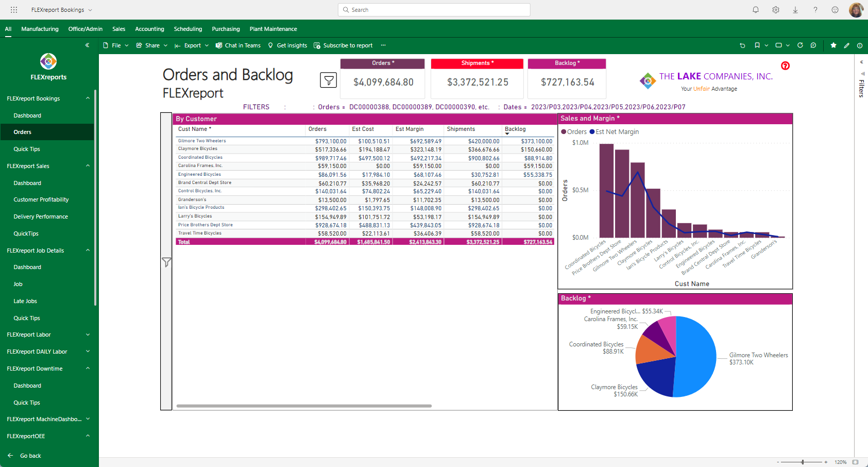This screenshot has height=467, width=868.
Task: Click the reset to default undo icon
Action: coord(742,45)
